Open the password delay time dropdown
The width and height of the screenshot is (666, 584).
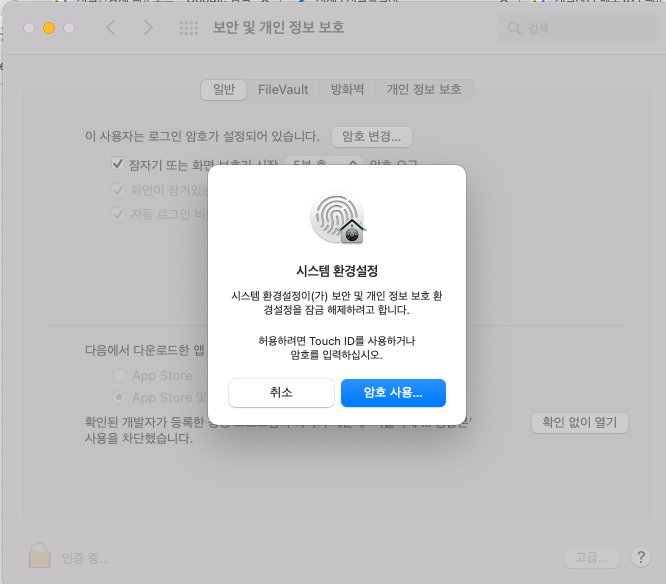coord(324,162)
